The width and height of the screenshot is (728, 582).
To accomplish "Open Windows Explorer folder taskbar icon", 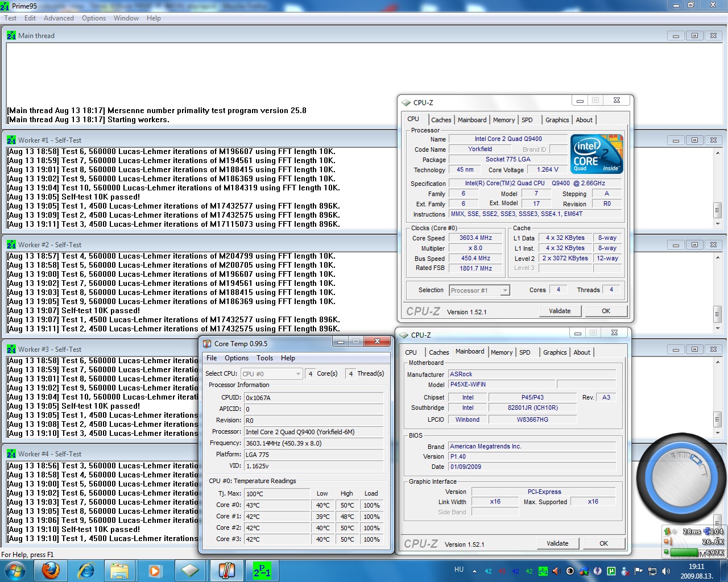I will [x=120, y=571].
